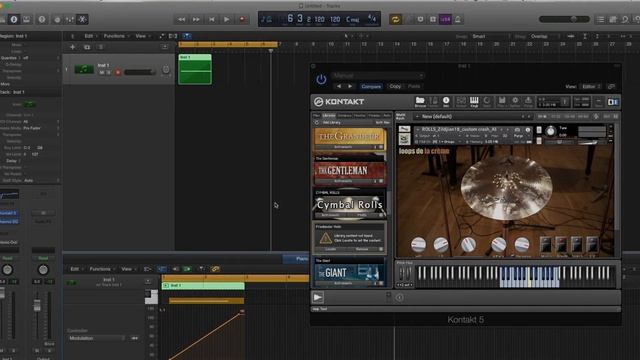Click Add Library in the Kontakt browser
640x360 pixels.
pyautogui.click(x=331, y=122)
